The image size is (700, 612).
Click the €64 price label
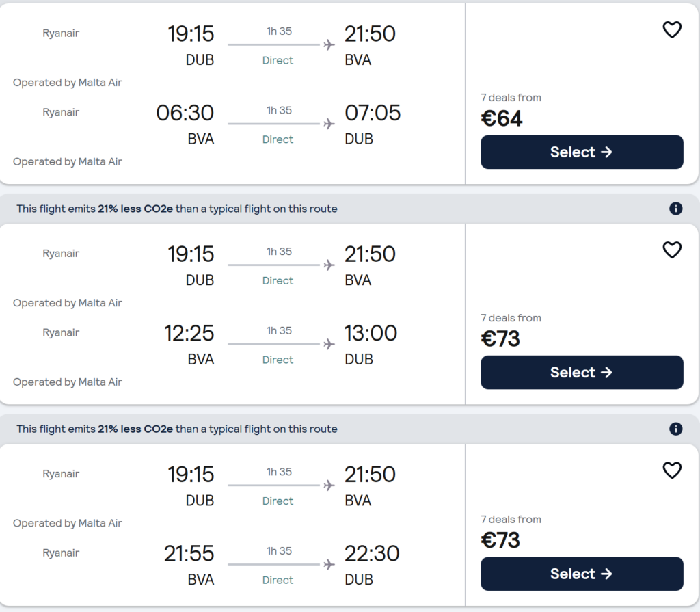pos(502,118)
